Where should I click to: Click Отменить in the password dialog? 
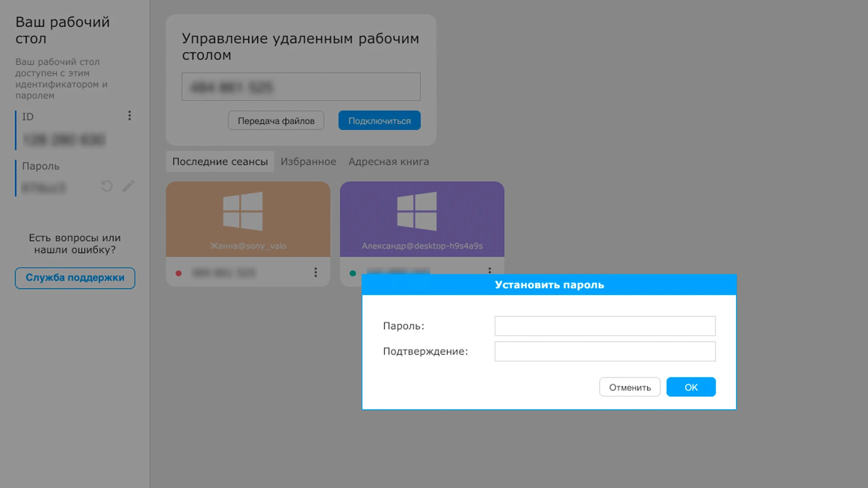pyautogui.click(x=629, y=387)
